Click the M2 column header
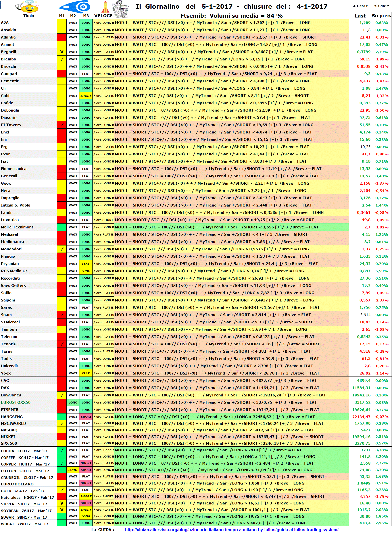This screenshot has height=533, width=392. 73,16
